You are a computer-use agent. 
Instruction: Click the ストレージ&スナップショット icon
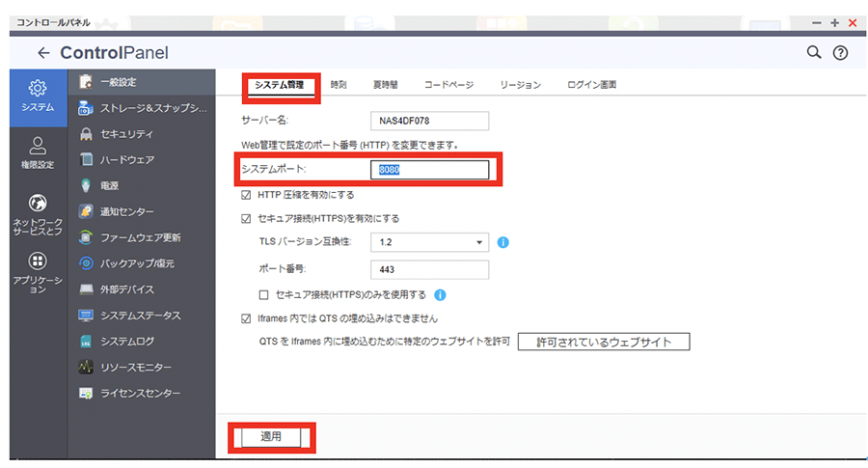click(85, 108)
